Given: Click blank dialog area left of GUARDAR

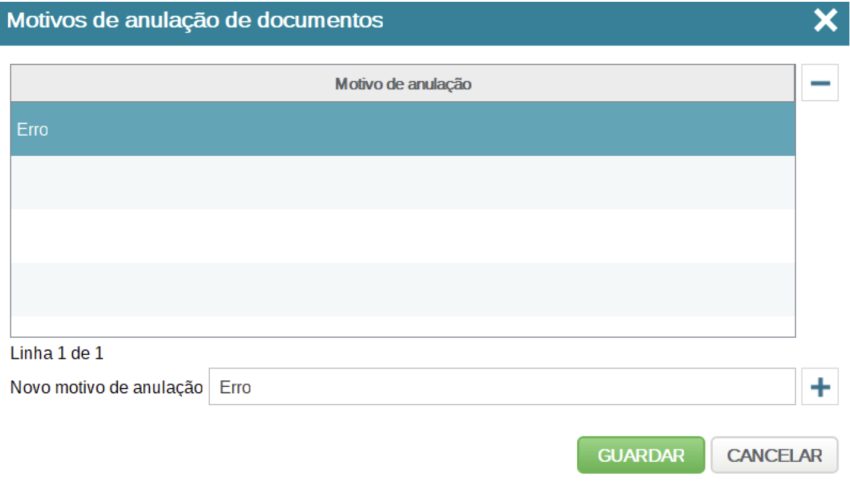Looking at the screenshot, I should pyautogui.click(x=300, y=455).
